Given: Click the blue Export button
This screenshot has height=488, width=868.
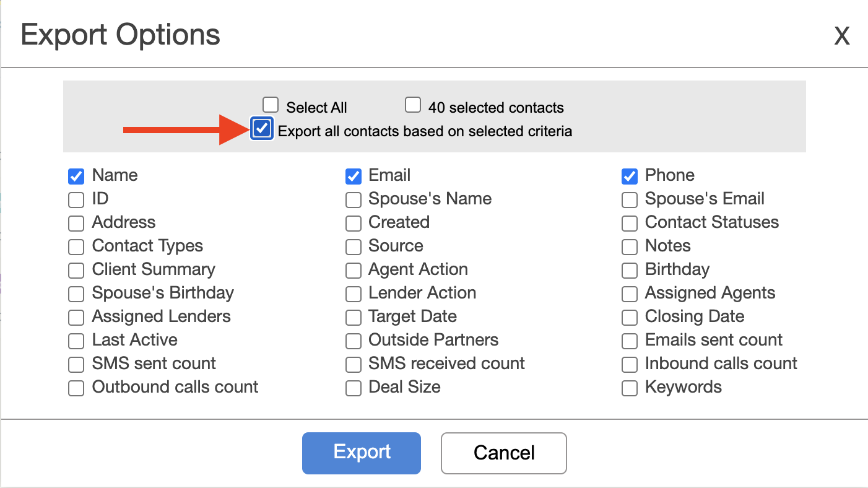Looking at the screenshot, I should (x=362, y=453).
